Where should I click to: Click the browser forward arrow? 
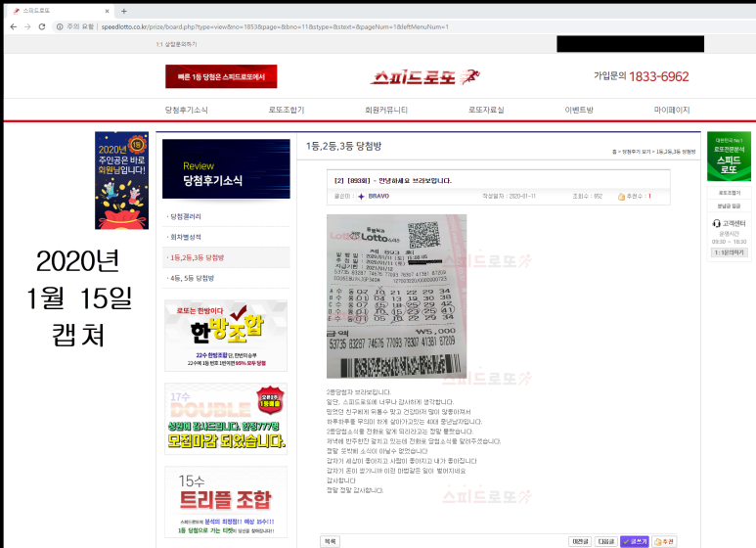27,26
